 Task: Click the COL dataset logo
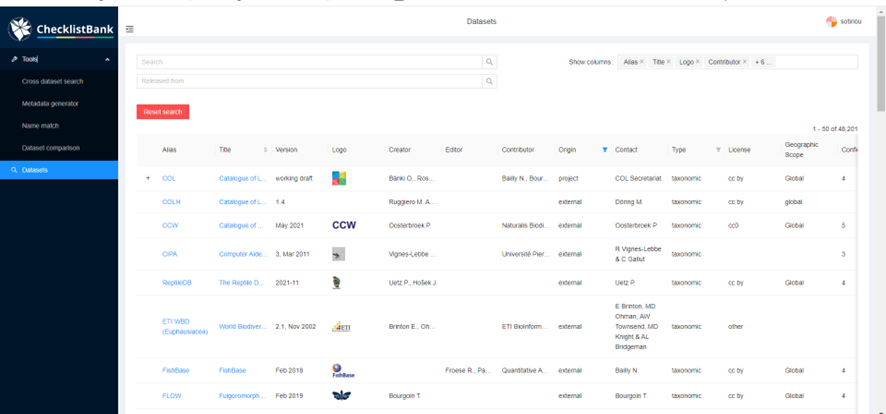pyautogui.click(x=339, y=178)
